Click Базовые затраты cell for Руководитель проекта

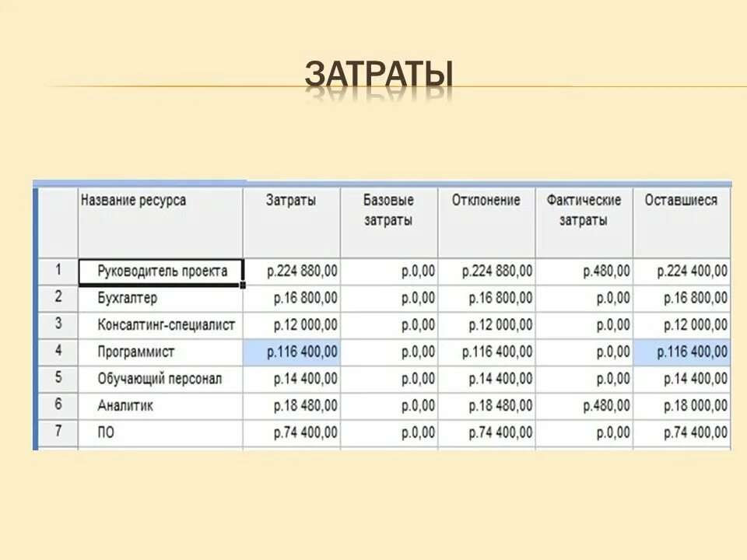click(x=389, y=272)
